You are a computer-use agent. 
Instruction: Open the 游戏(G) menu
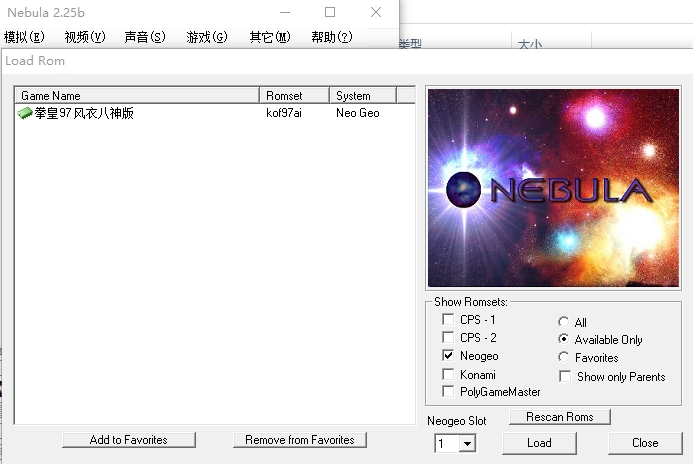click(x=207, y=37)
